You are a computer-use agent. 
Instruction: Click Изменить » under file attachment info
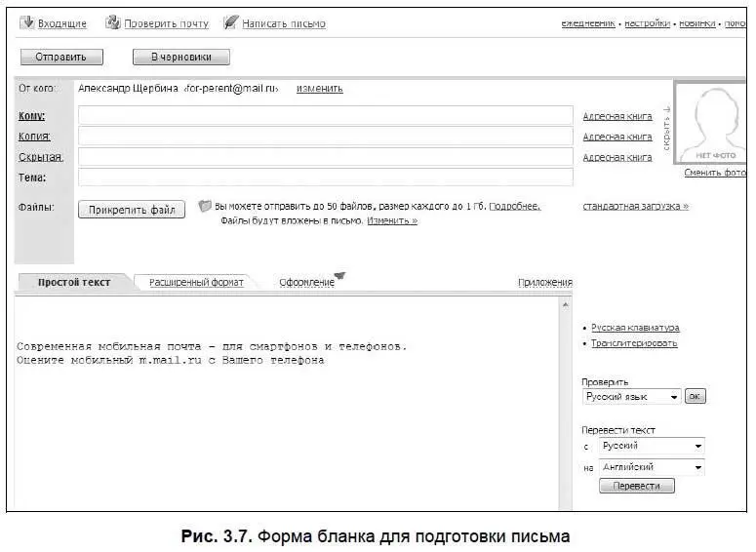pyautogui.click(x=392, y=220)
